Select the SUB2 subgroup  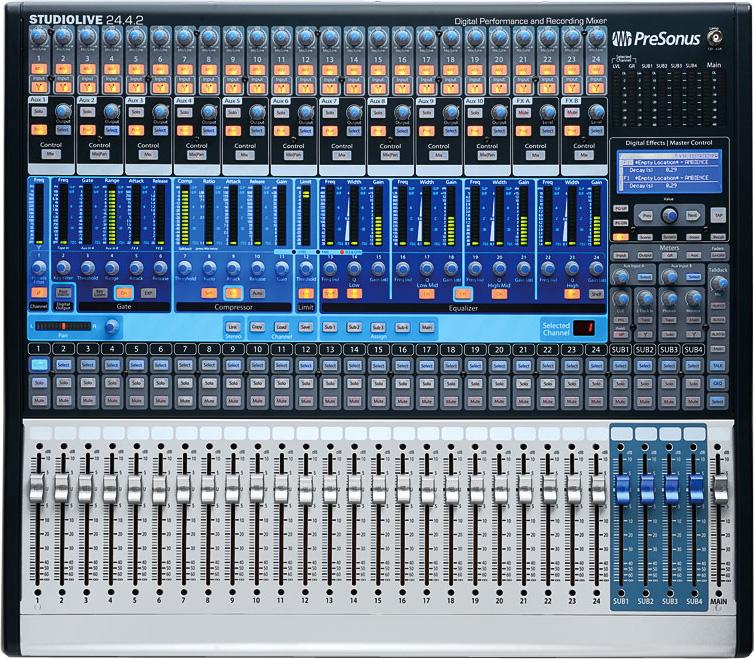645,366
